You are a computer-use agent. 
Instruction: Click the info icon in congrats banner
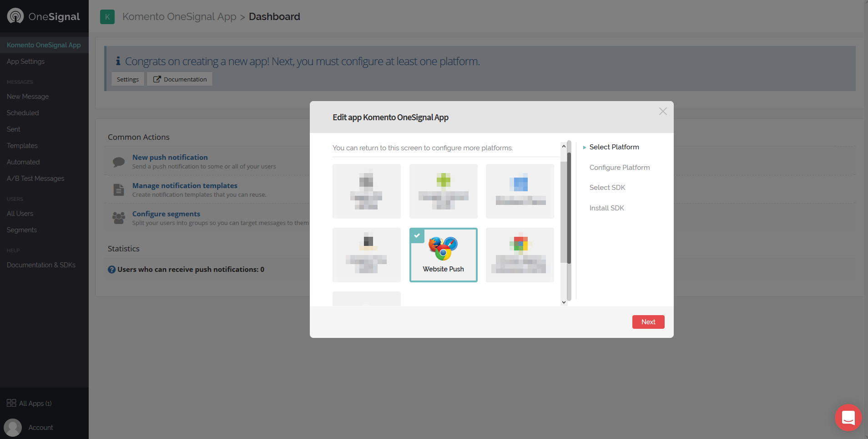[x=118, y=61]
